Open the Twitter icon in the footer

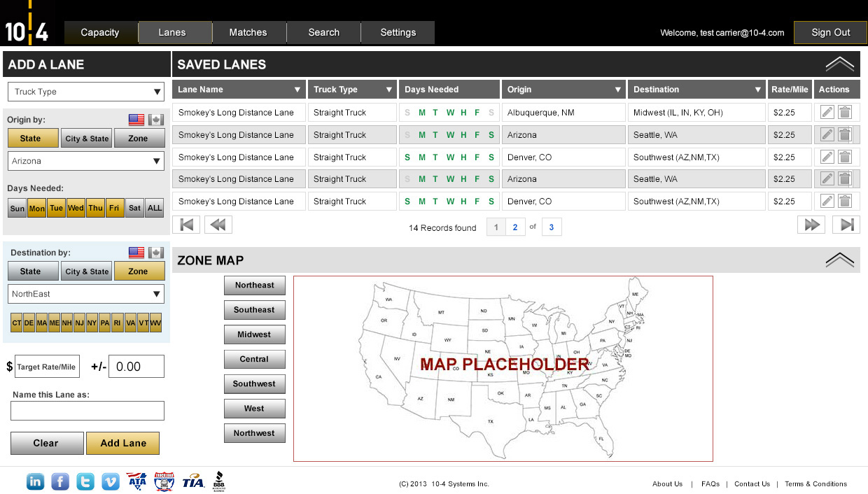[x=85, y=481]
